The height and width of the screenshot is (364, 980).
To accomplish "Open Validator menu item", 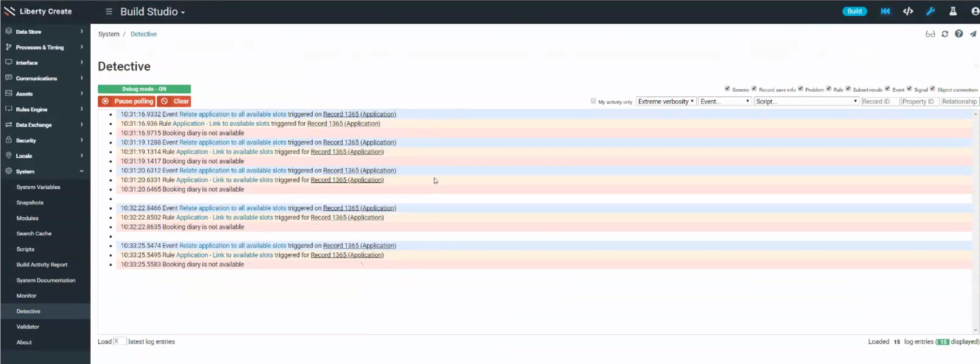I will tap(28, 327).
